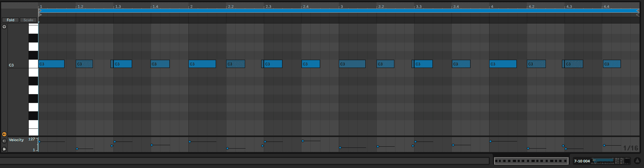This screenshot has height=168, width=644.
Task: Select the C3 note at bar 3
Action: click(352, 64)
